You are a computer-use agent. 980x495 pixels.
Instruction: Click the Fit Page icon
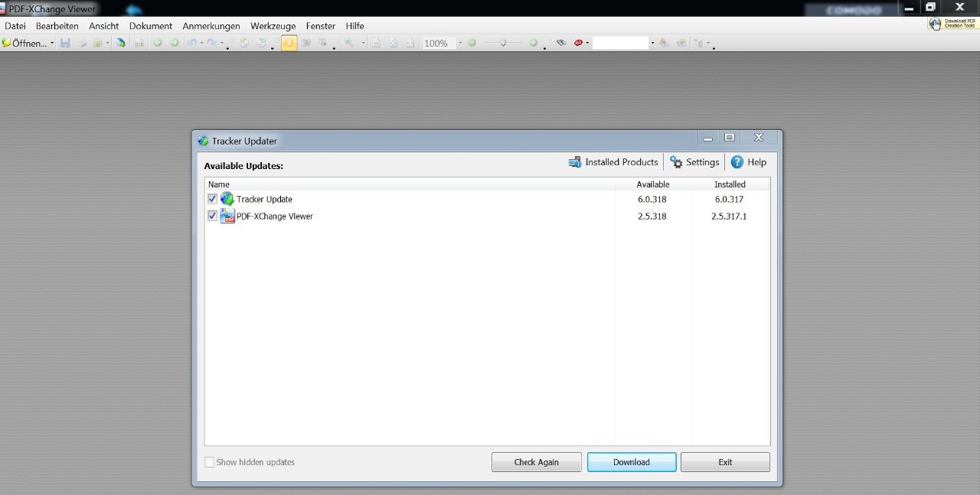tap(394, 43)
